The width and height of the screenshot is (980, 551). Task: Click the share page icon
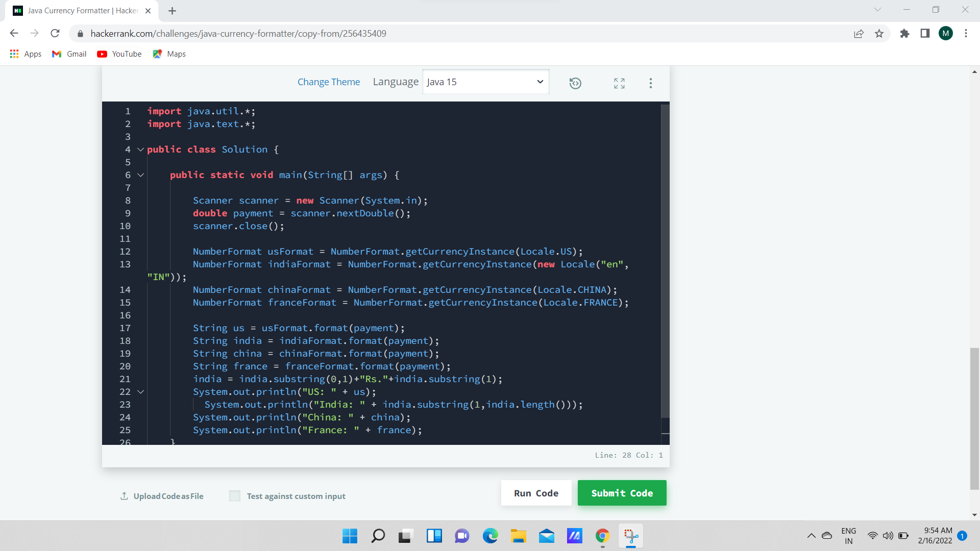coord(859,34)
